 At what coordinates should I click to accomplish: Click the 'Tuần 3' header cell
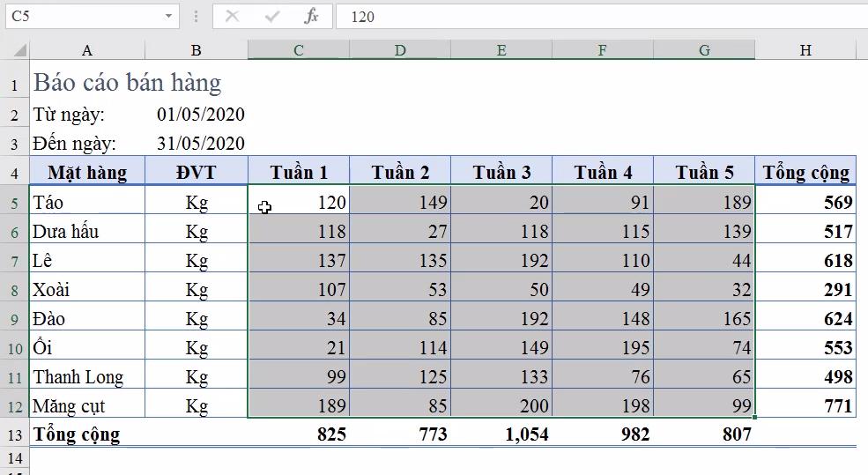pos(501,172)
